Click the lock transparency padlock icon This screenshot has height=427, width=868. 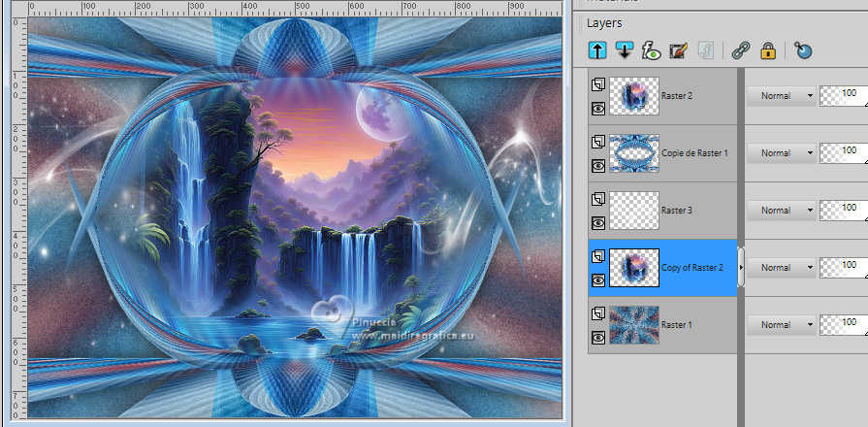(768, 50)
